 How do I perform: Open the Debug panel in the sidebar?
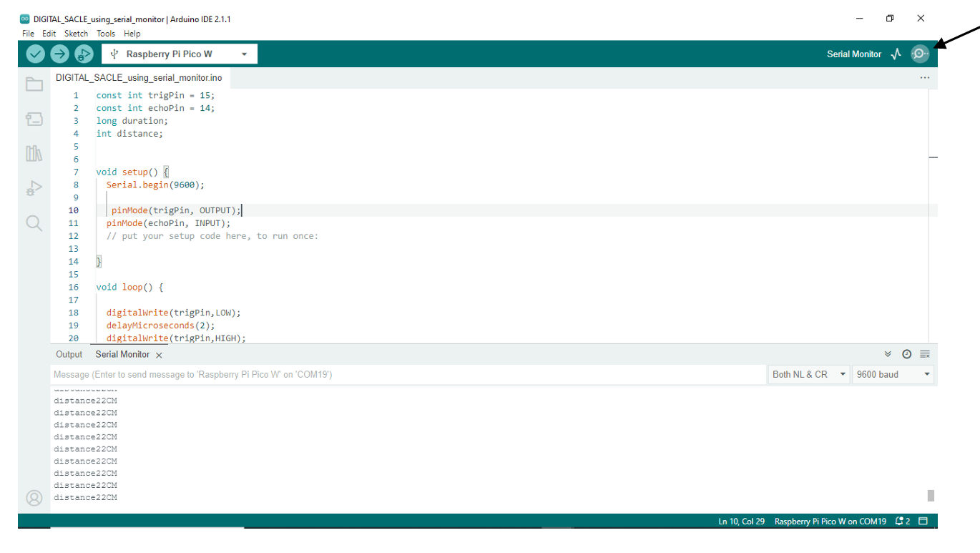(34, 188)
